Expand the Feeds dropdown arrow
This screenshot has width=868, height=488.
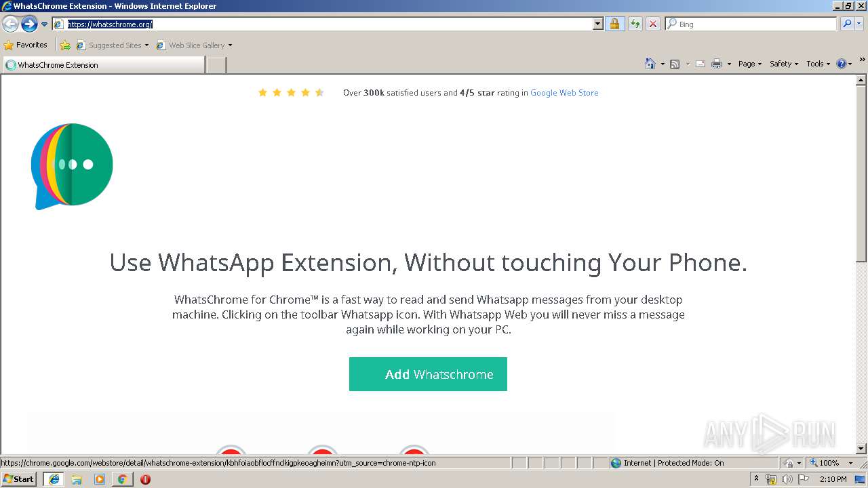(687, 64)
